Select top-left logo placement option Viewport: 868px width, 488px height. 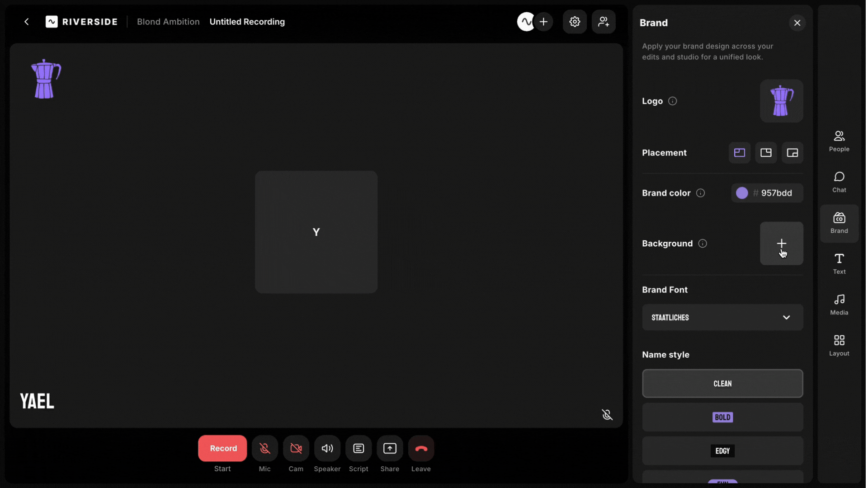click(740, 153)
